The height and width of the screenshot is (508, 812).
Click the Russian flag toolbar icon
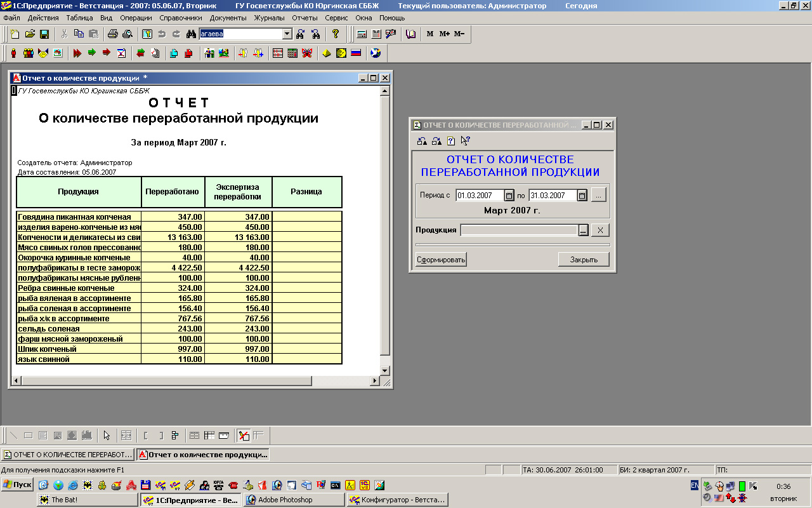point(356,53)
